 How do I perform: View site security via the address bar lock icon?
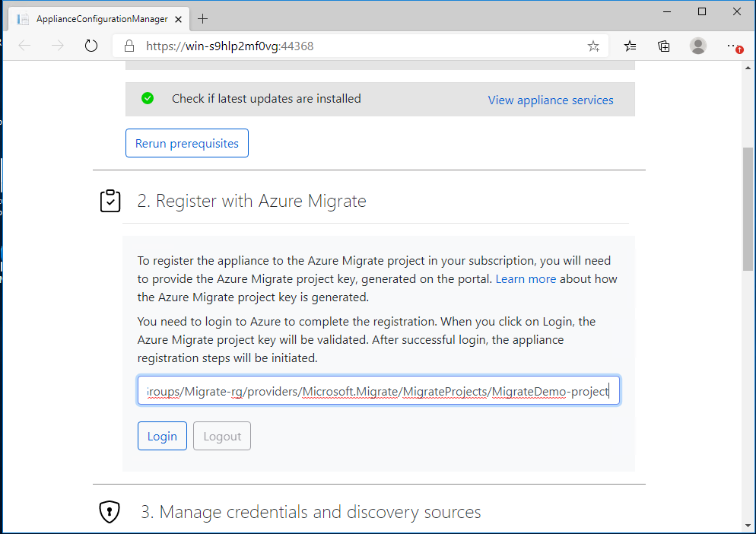click(x=128, y=46)
